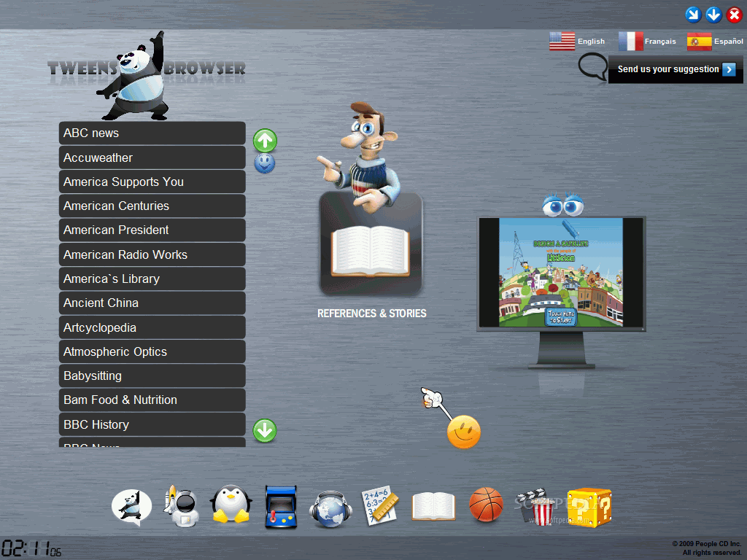Open Babysitting entry

point(152,376)
